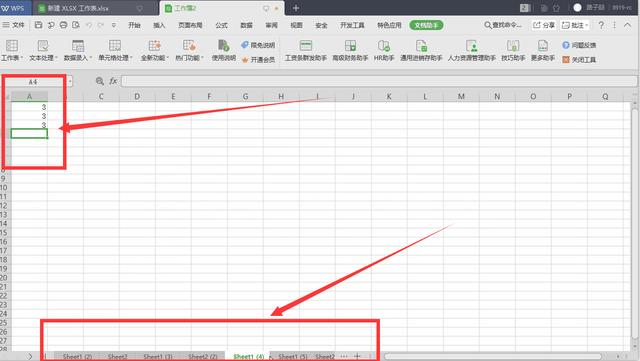
Task: Open the 热门功能 popular features tool
Action: pyautogui.click(x=189, y=51)
